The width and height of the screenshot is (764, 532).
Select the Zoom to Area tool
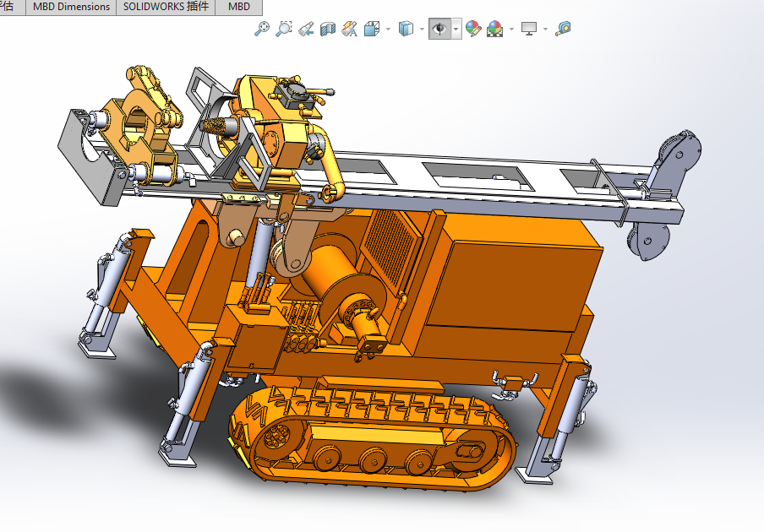[284, 29]
